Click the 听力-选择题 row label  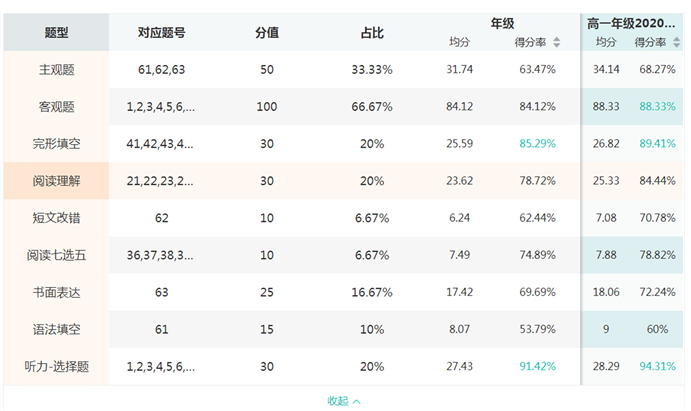pyautogui.click(x=57, y=366)
